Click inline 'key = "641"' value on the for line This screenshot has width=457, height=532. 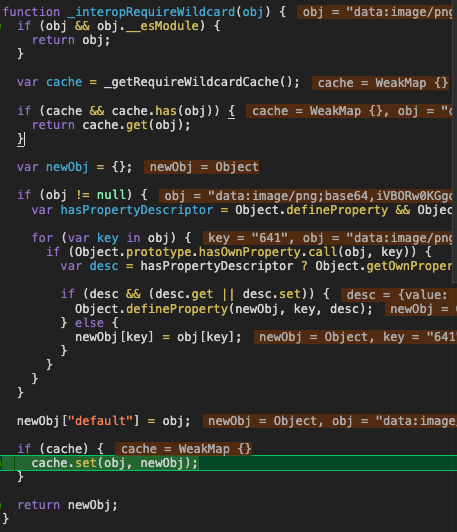coord(248,238)
